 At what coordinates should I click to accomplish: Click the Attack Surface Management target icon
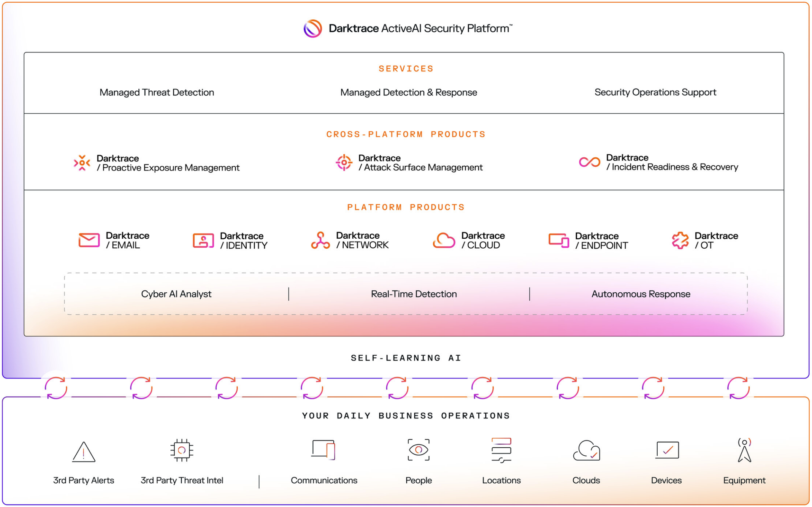[344, 163]
